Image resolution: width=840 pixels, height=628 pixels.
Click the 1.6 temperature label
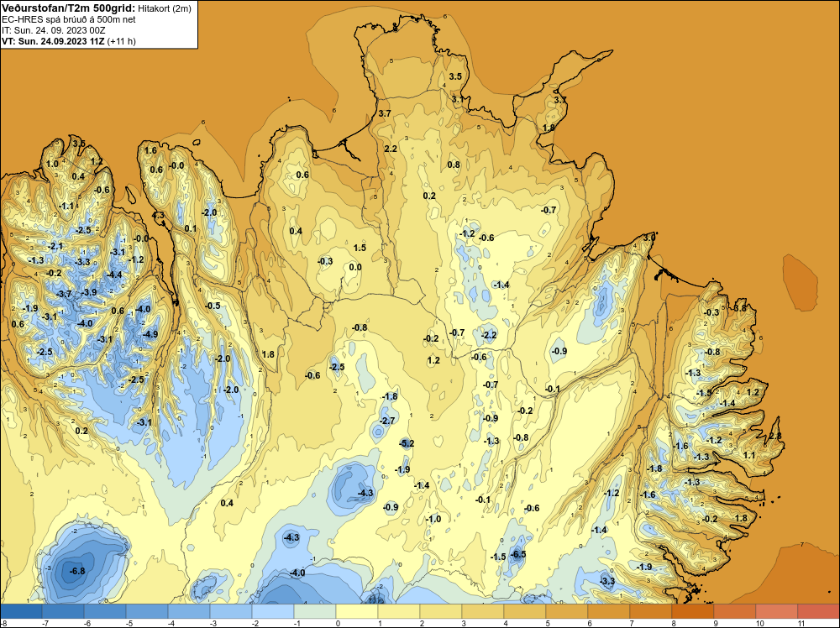point(150,150)
